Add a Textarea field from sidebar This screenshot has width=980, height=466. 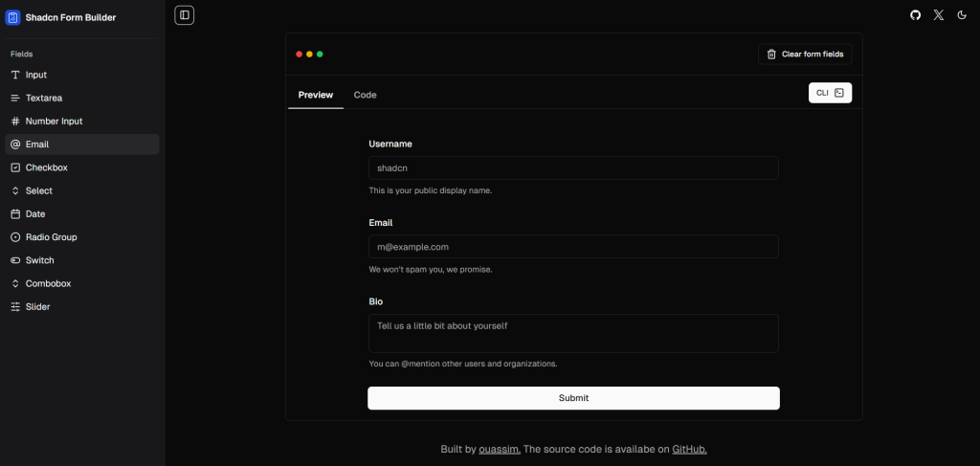click(82, 98)
